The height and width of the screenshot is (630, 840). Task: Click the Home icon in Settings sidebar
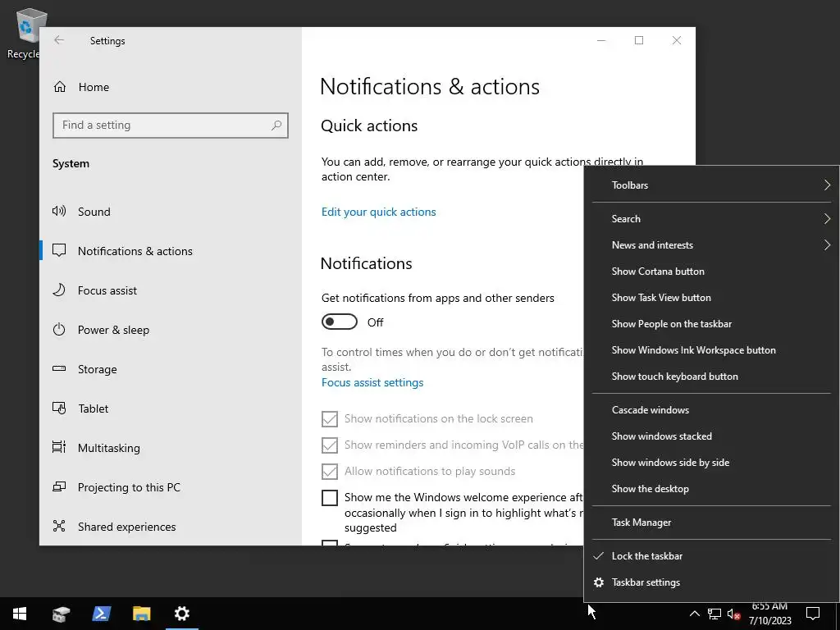click(x=59, y=87)
